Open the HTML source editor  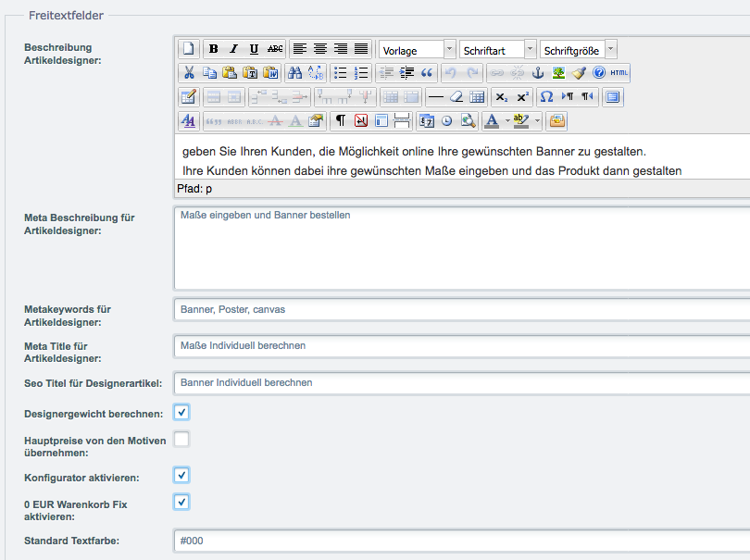[619, 72]
